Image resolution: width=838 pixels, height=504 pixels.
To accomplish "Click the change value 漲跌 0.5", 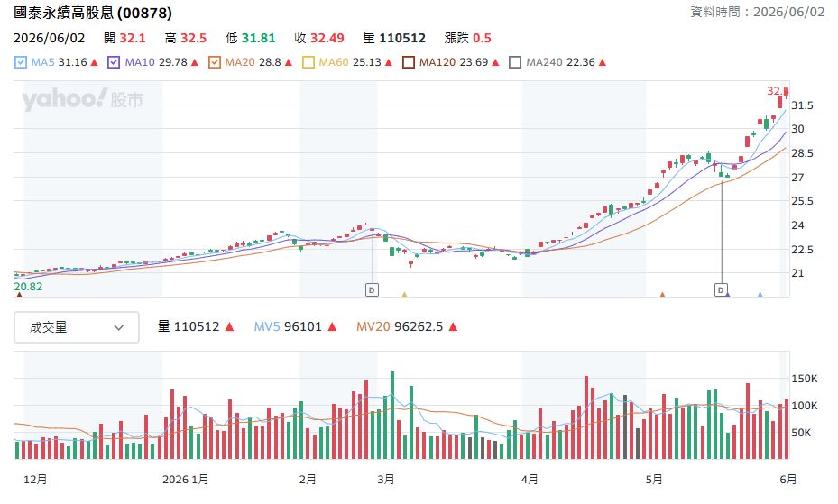I will (x=467, y=39).
